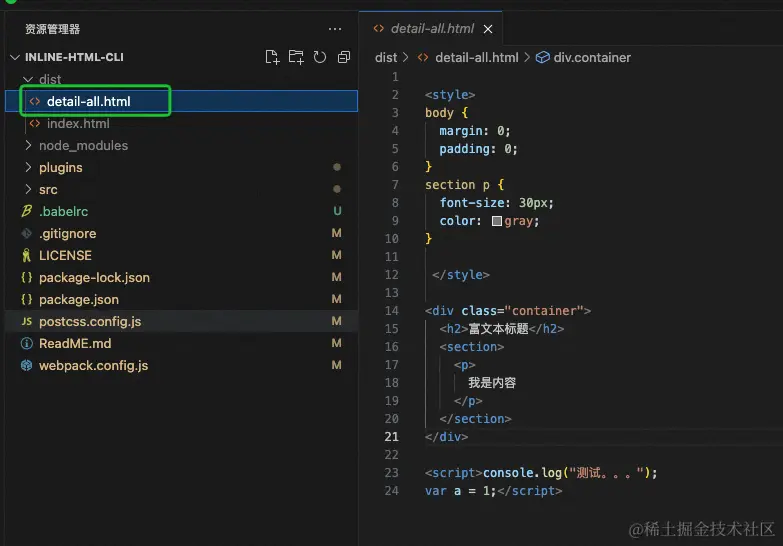Click the info icon beside ReadME.md
The width and height of the screenshot is (783, 546).
[26, 343]
